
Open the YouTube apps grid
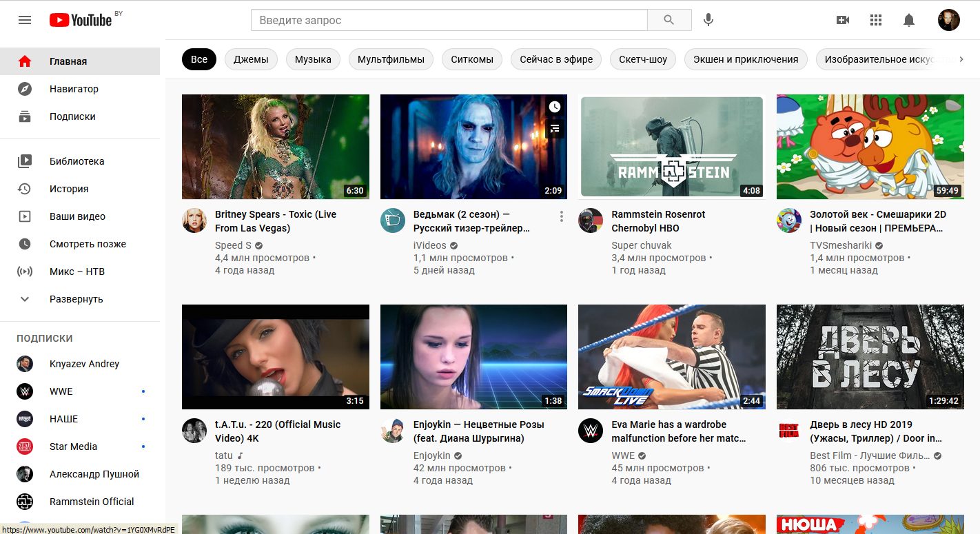pos(876,20)
